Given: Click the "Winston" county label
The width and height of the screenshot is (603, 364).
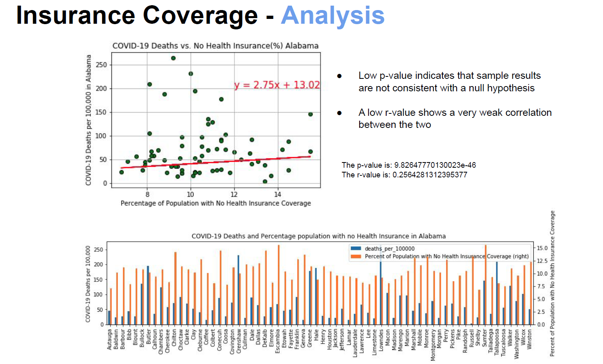Looking at the screenshot, I should pos(529,339).
